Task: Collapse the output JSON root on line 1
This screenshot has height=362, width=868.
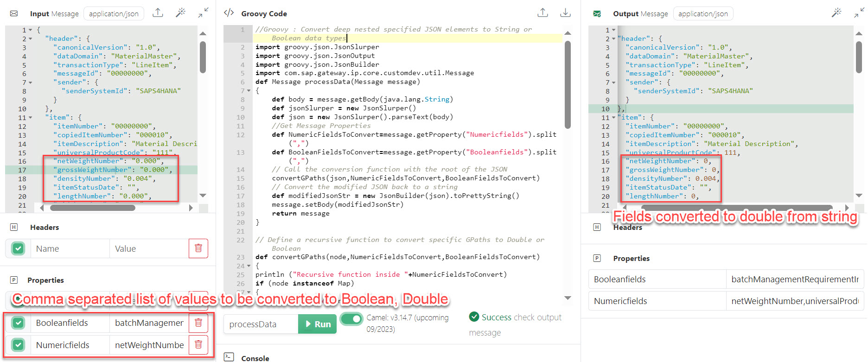Action: 613,30
